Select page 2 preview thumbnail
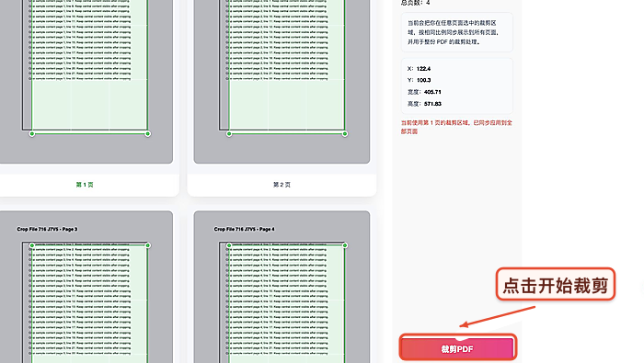Image resolution: width=644 pixels, height=363 pixels. click(282, 82)
